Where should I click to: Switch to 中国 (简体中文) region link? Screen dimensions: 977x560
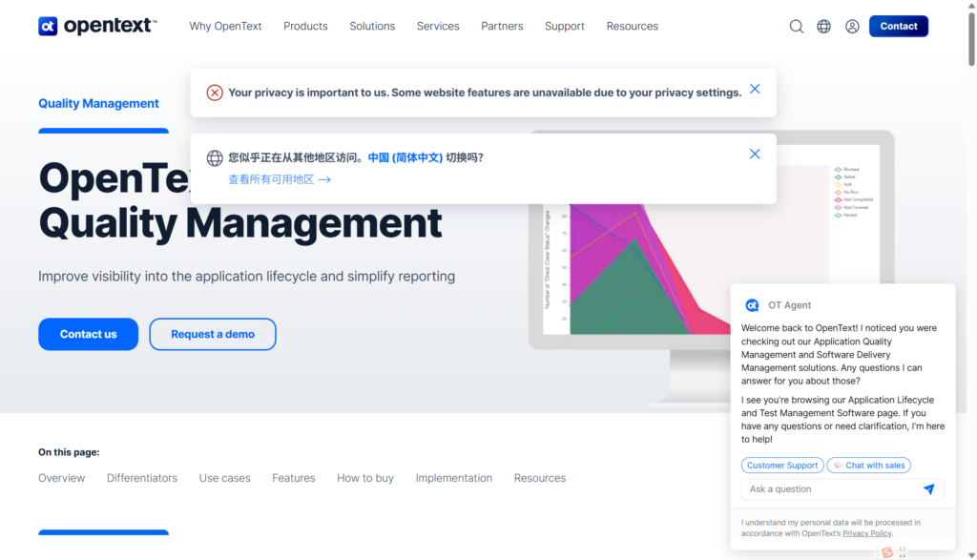point(405,157)
